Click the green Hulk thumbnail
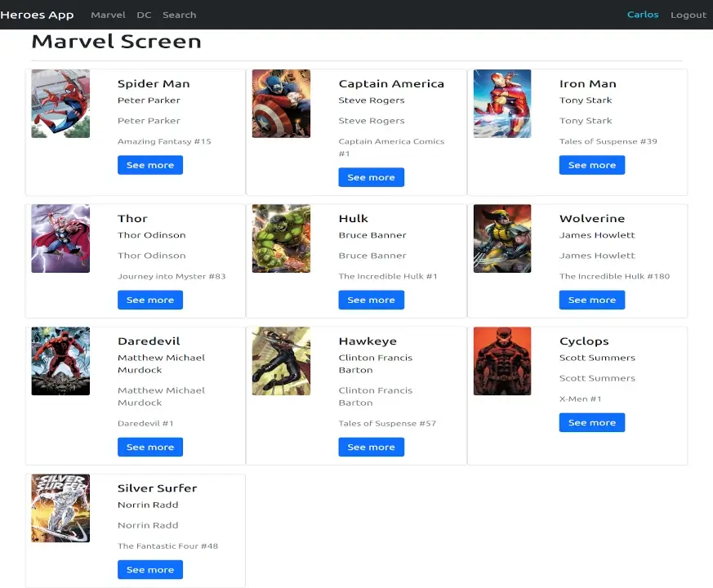The width and height of the screenshot is (713, 588). 282,238
